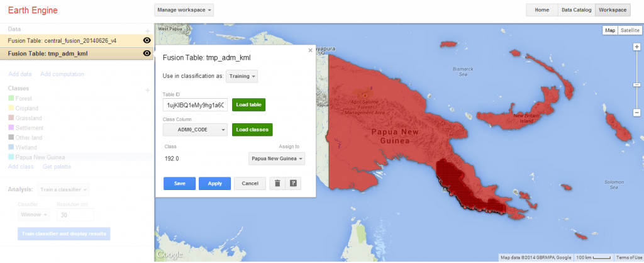Screen dimensions: 644x263
Task: Close the Fusion Table dialog
Action: coord(310,50)
